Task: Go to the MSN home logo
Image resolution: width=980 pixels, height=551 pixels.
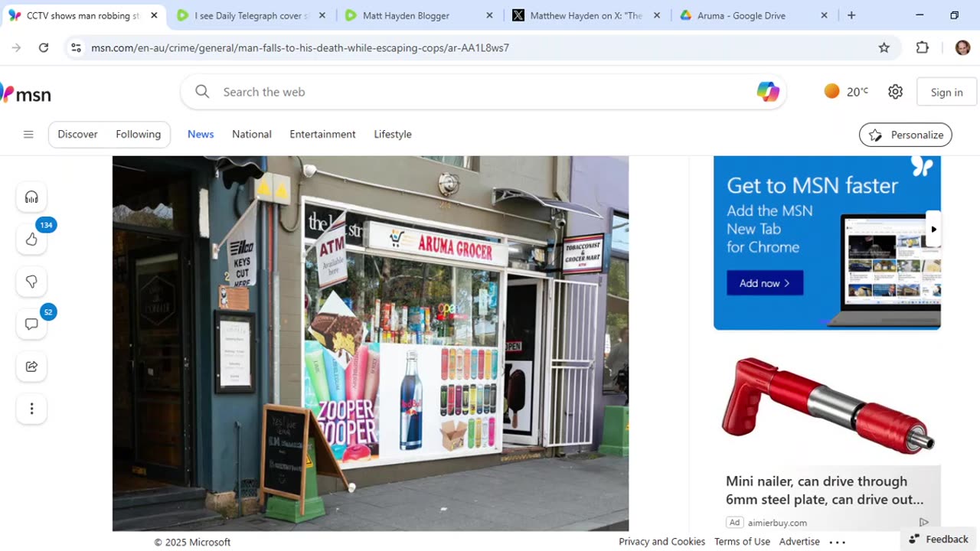Action: pos(26,94)
